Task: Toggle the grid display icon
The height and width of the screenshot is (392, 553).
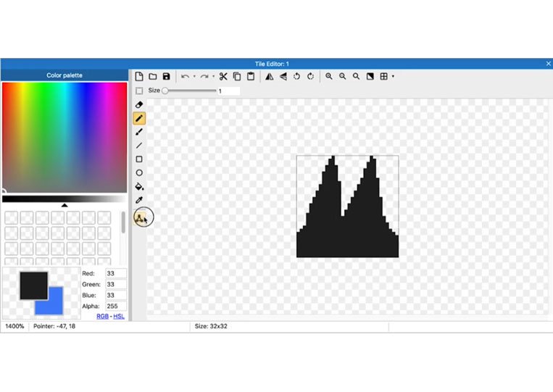Action: tap(383, 77)
